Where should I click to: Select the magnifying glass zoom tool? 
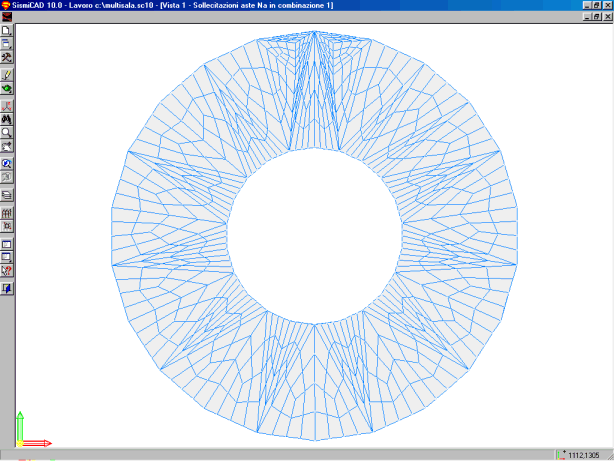(7, 132)
